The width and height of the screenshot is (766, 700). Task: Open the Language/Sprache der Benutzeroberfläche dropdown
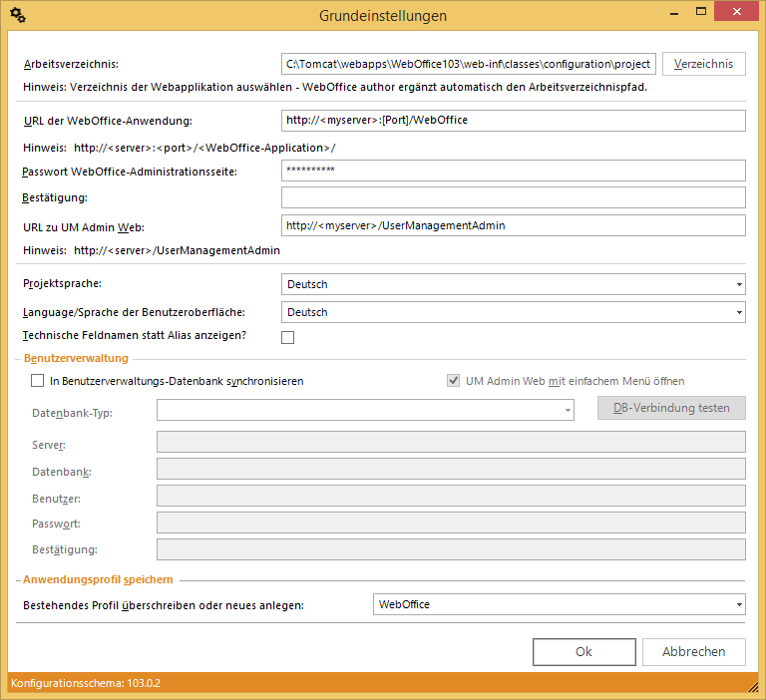[x=513, y=313]
